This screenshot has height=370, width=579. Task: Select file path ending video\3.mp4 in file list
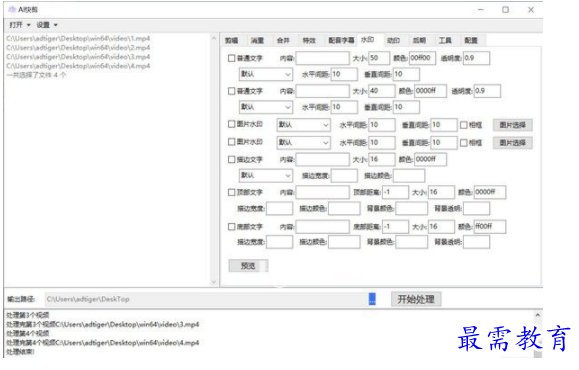[x=78, y=57]
